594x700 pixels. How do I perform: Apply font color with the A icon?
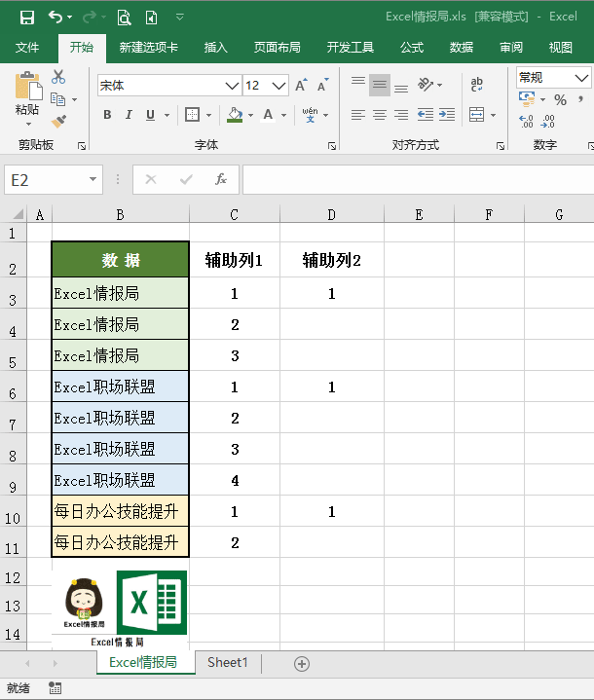268,115
